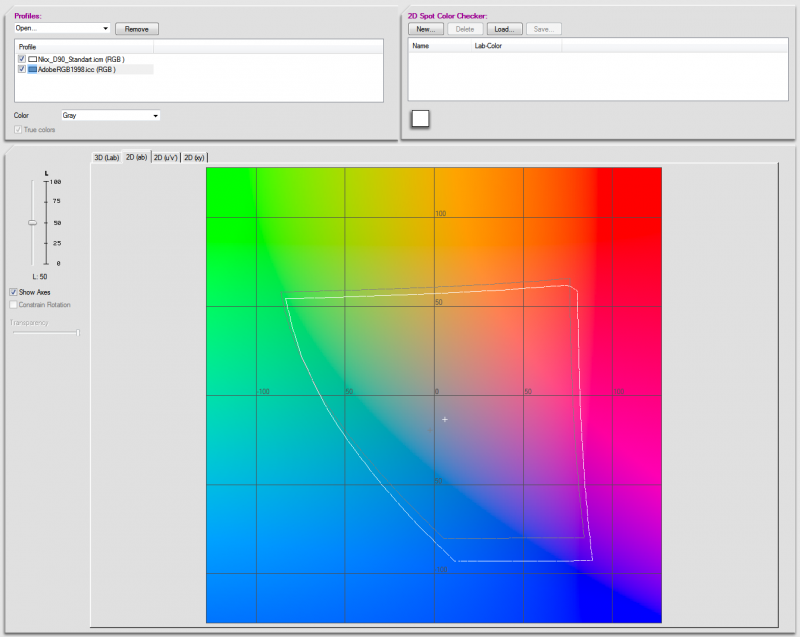Enable the Constrain Rotation checkbox
The width and height of the screenshot is (800, 637).
(13, 305)
